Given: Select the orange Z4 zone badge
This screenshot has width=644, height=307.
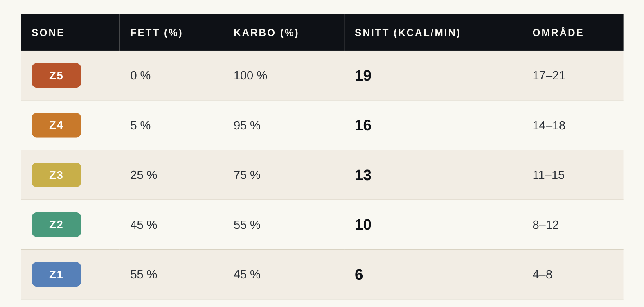Looking at the screenshot, I should (56, 125).
